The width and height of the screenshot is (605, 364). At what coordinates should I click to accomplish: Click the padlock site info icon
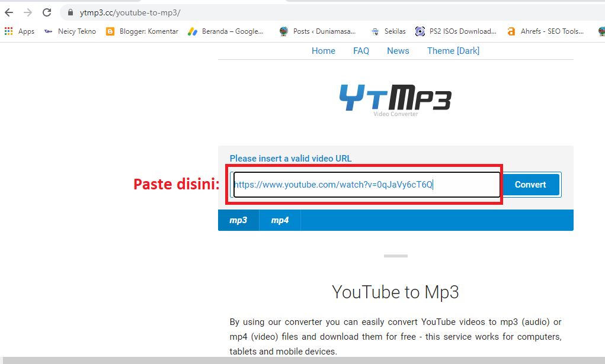point(71,12)
